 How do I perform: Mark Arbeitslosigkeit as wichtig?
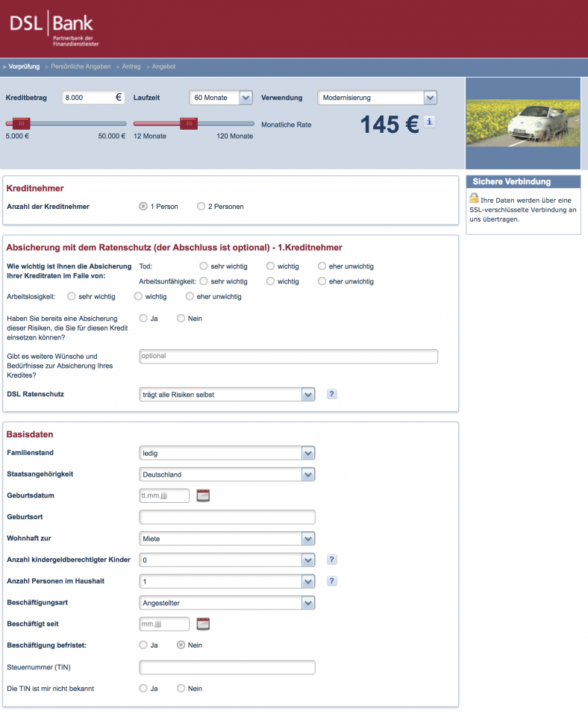point(138,296)
